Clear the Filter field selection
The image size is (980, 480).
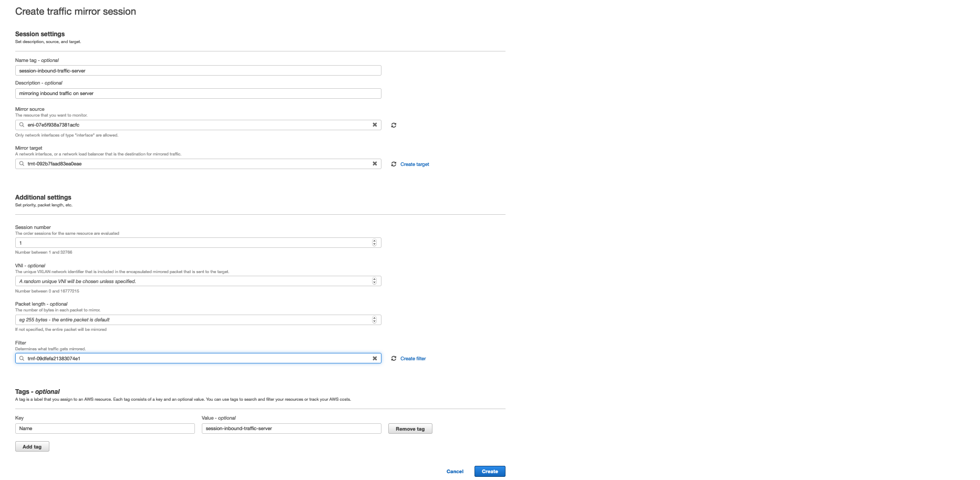[x=375, y=359]
